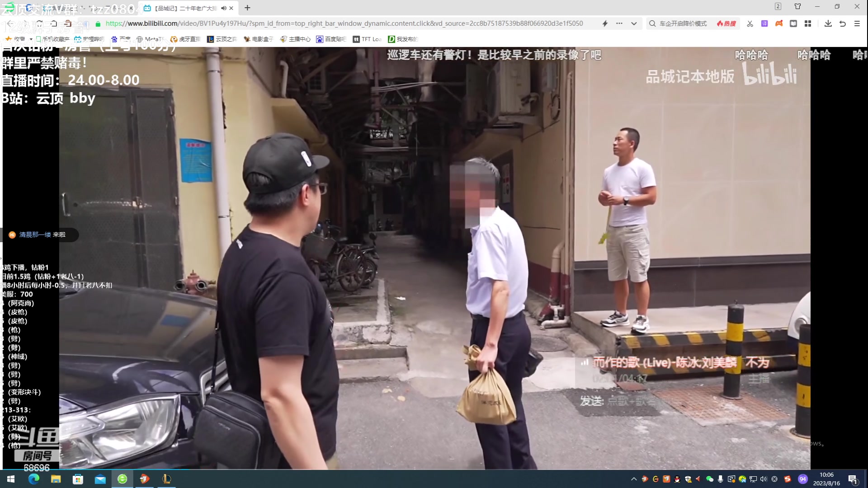Open the 我发布的 bookmark
This screenshot has height=488, width=868.
(403, 39)
